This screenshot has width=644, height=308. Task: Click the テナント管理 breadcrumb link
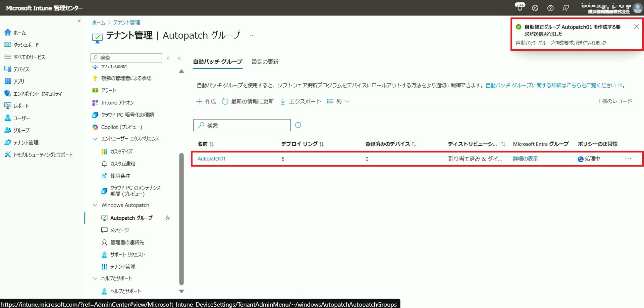(127, 23)
